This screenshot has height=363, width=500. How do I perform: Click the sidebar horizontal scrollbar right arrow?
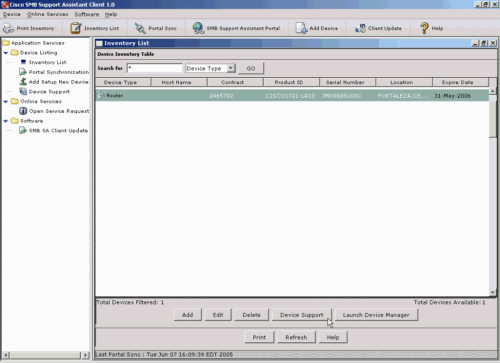click(85, 355)
